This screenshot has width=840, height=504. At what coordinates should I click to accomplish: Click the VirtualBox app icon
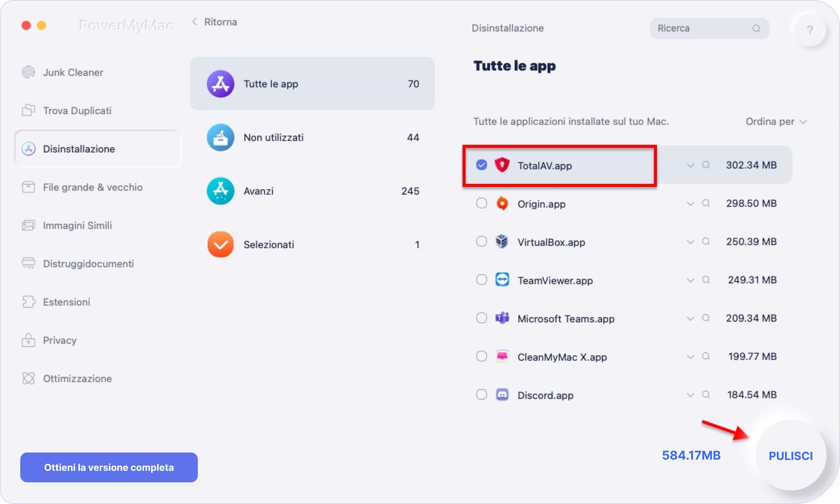502,241
